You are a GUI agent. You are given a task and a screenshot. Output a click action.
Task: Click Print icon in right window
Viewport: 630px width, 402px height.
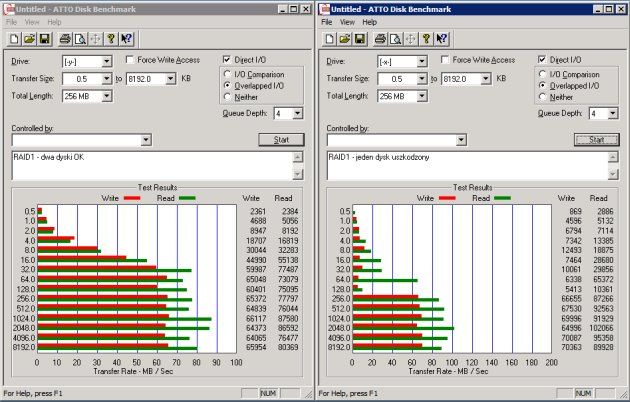point(380,39)
